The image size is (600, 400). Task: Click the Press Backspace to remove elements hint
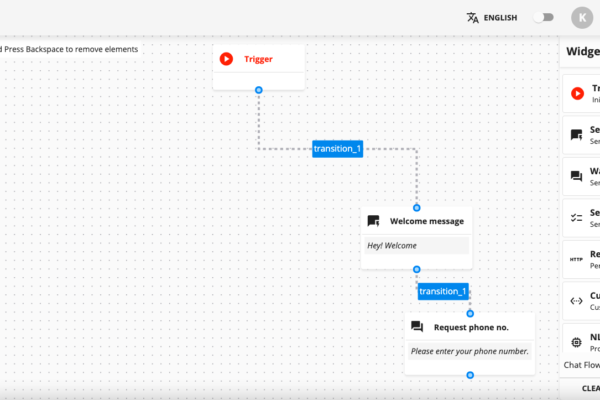pos(71,49)
